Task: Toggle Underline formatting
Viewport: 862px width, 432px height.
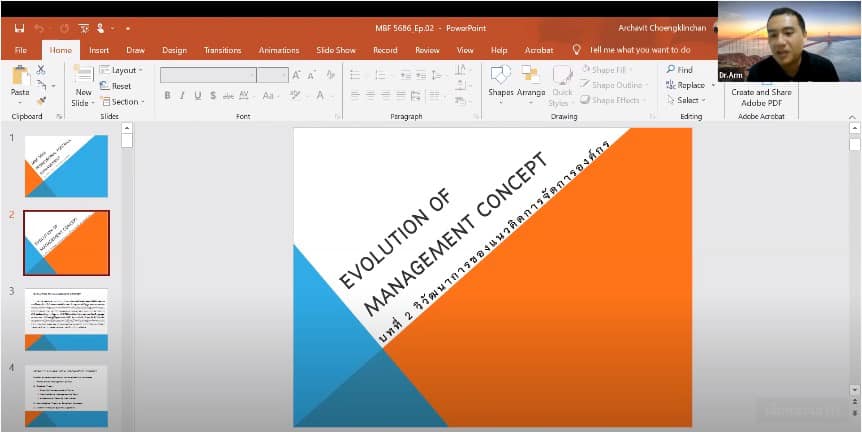Action: [197, 96]
